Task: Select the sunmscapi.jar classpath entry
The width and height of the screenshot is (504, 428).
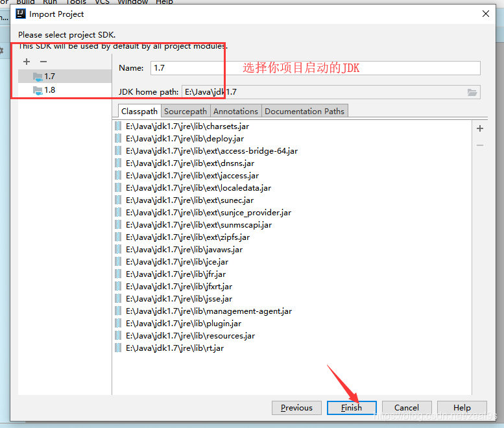Action: click(x=292, y=225)
